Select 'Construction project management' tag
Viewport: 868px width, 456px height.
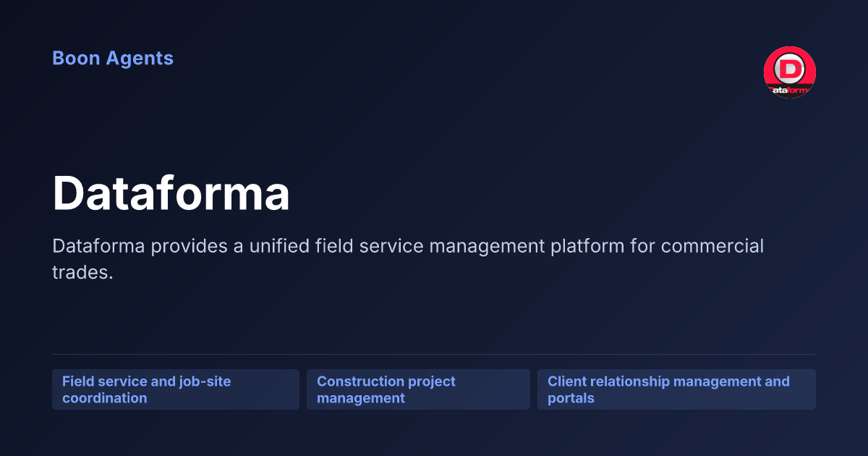418,389
